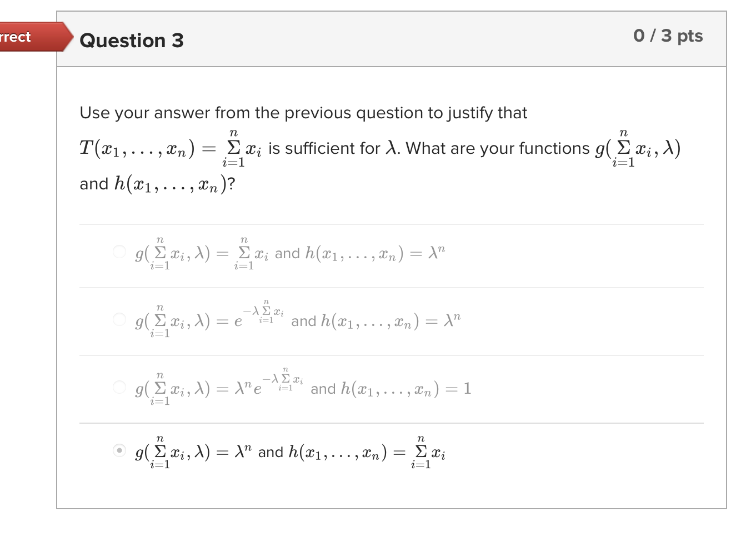Click the question prompt text about sufficiency
756x537 pixels.
pos(303,113)
